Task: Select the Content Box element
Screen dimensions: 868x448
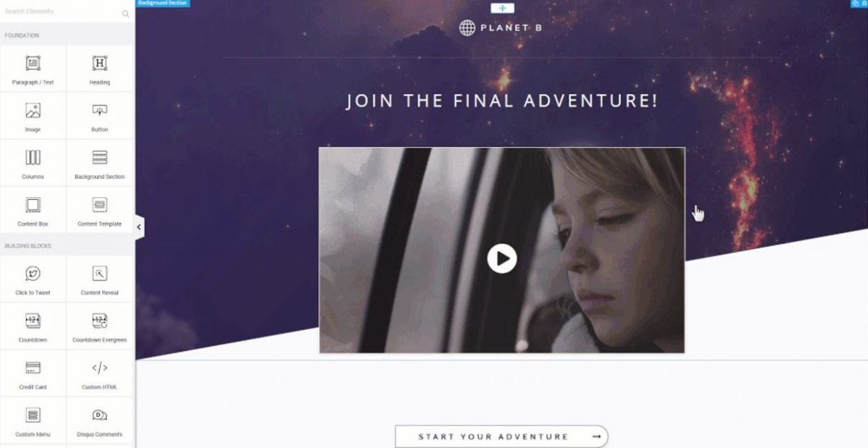Action: 33,210
